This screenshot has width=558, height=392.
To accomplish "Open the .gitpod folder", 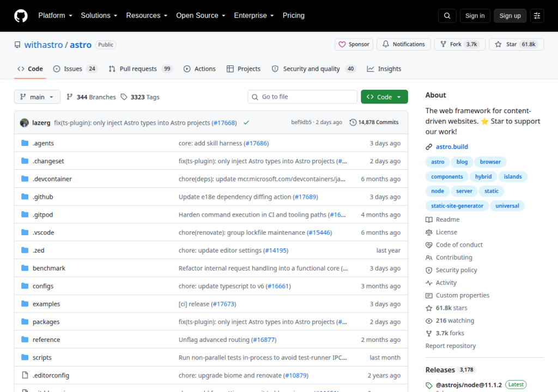I will click(x=43, y=215).
